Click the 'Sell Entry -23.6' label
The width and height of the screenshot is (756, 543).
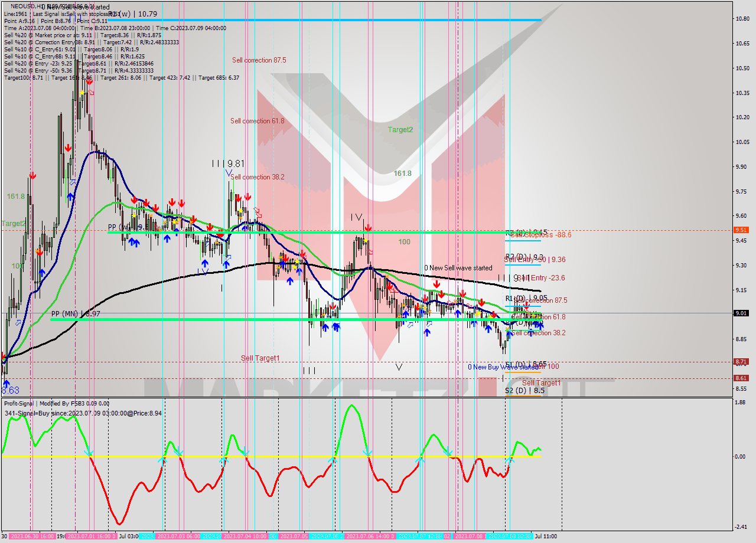(541, 278)
